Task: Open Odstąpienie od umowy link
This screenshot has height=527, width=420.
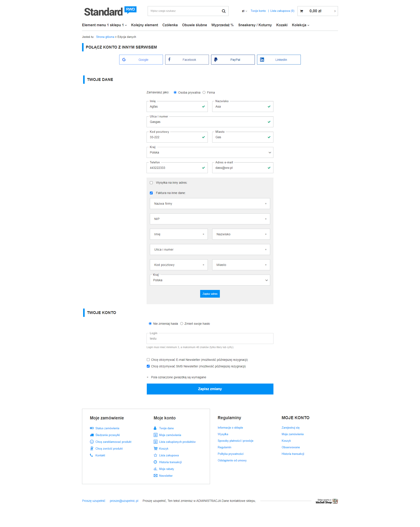Action: click(232, 460)
